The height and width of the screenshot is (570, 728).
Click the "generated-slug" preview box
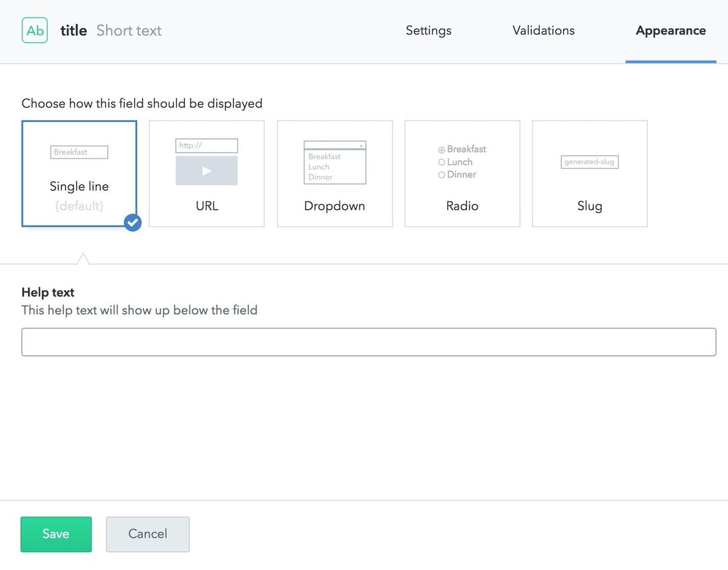point(590,162)
